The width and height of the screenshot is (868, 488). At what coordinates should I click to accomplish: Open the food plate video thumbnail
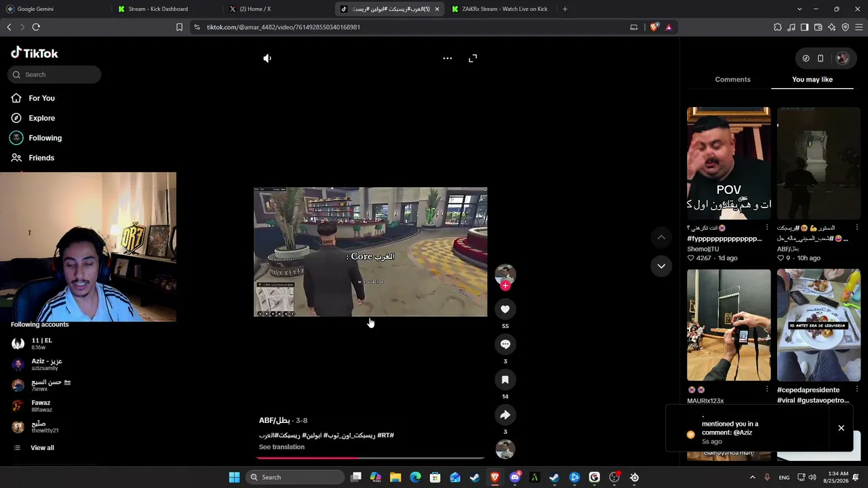(818, 325)
